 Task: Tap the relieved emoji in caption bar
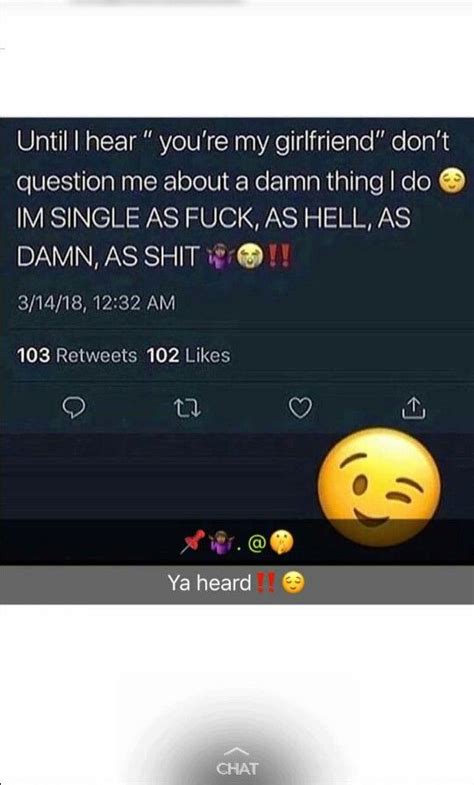(x=293, y=584)
